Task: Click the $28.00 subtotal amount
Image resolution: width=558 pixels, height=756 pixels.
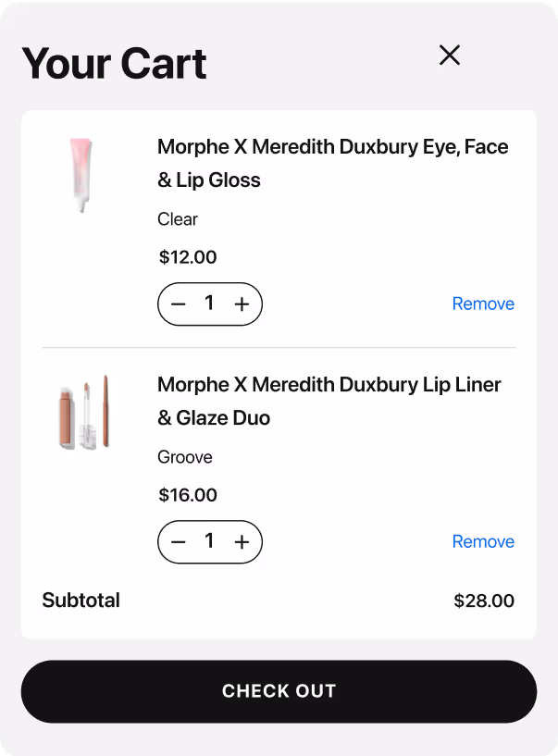Action: point(484,601)
